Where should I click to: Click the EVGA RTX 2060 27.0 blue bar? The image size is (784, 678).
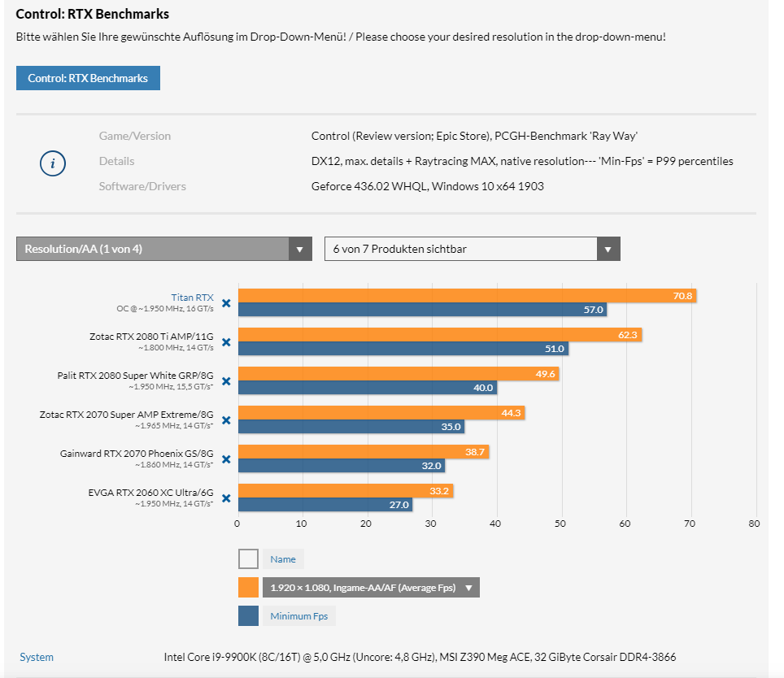coord(325,505)
